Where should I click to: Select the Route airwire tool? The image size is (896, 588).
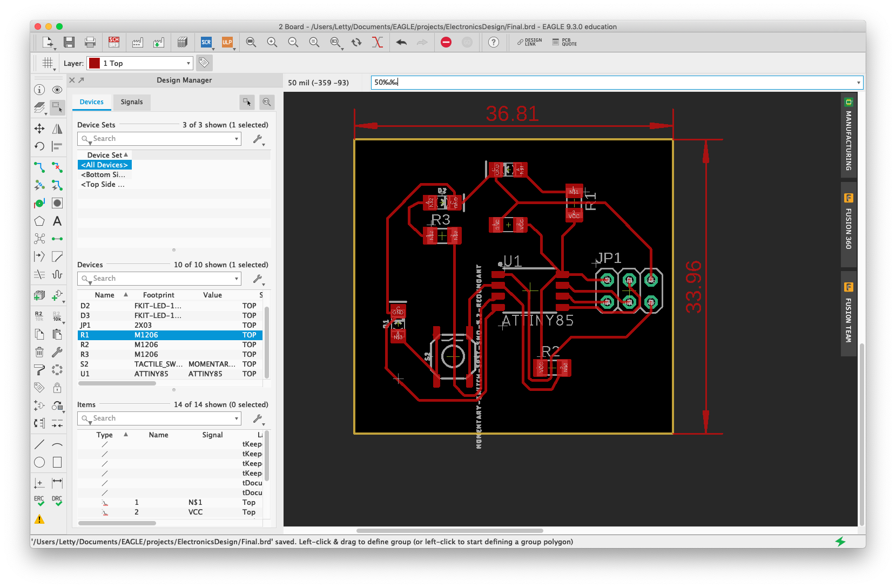pos(39,167)
